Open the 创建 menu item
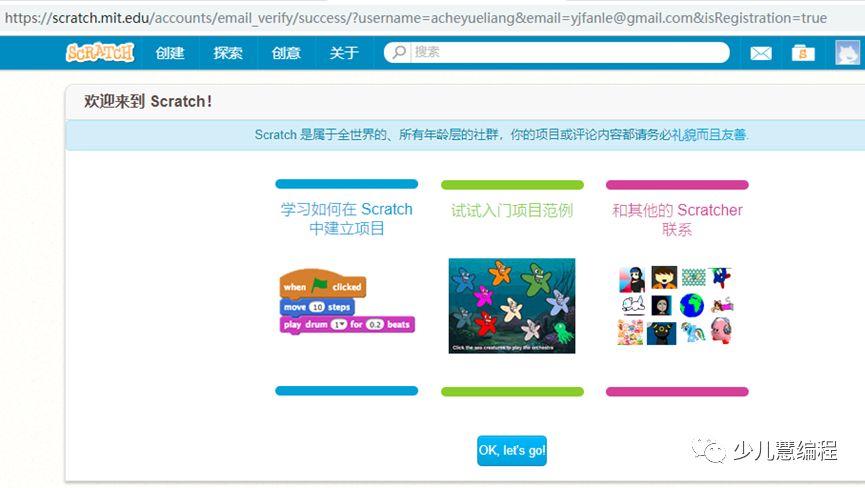This screenshot has height=488, width=865. (170, 53)
